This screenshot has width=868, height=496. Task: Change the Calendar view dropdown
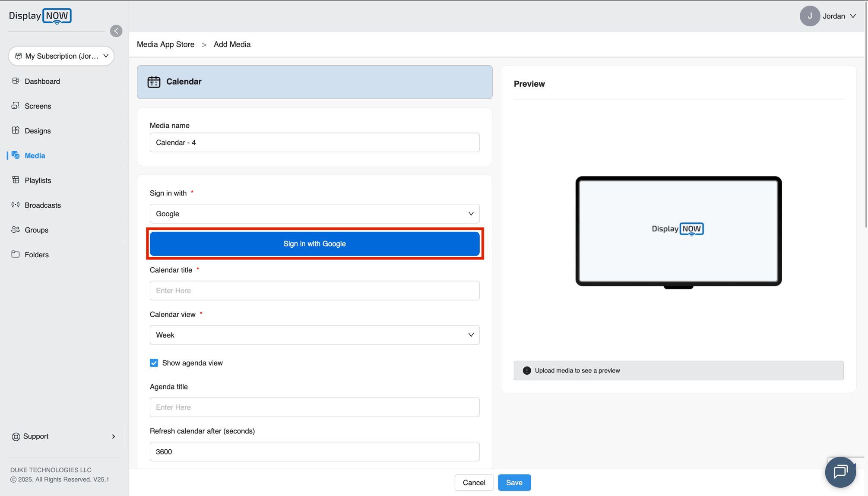pyautogui.click(x=314, y=335)
